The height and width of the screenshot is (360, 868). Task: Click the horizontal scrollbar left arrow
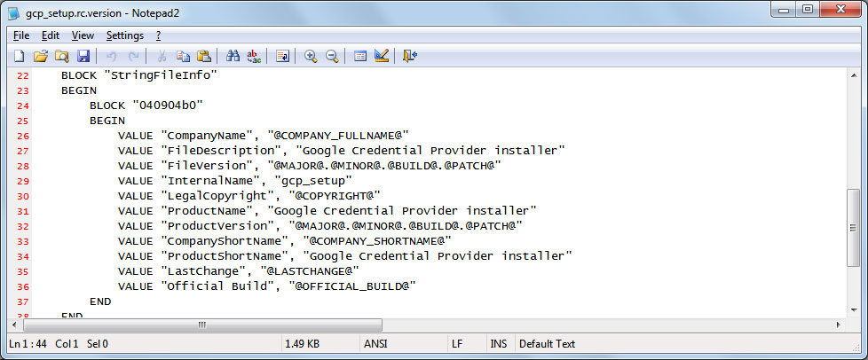click(14, 325)
